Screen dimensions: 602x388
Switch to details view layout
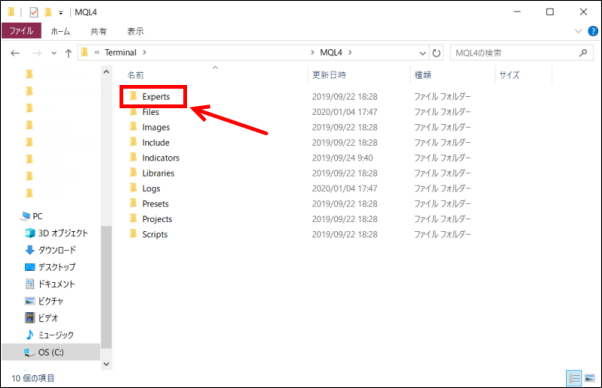(x=574, y=378)
